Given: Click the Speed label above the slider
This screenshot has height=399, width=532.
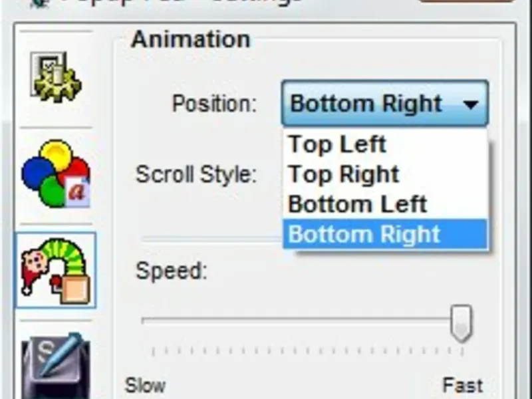Looking at the screenshot, I should pyautogui.click(x=172, y=271).
